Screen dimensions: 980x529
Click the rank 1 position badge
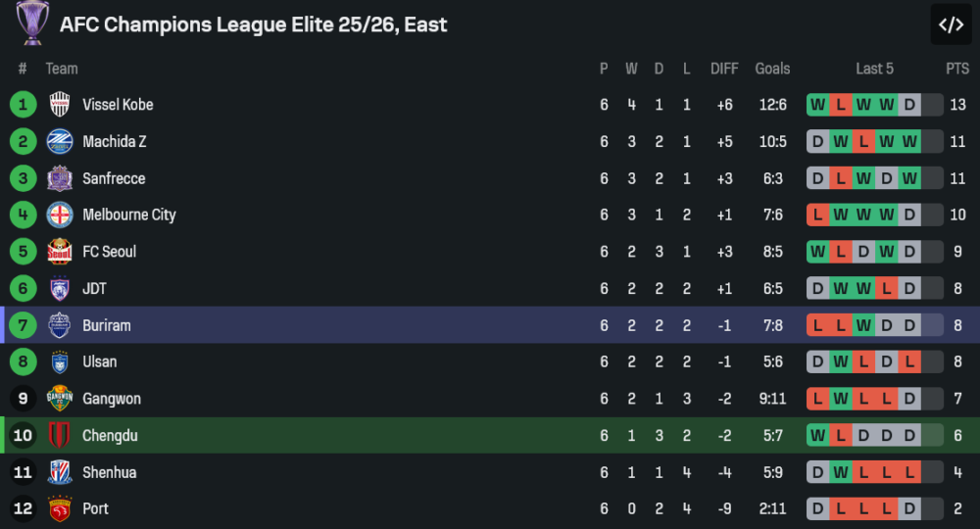coord(23,105)
